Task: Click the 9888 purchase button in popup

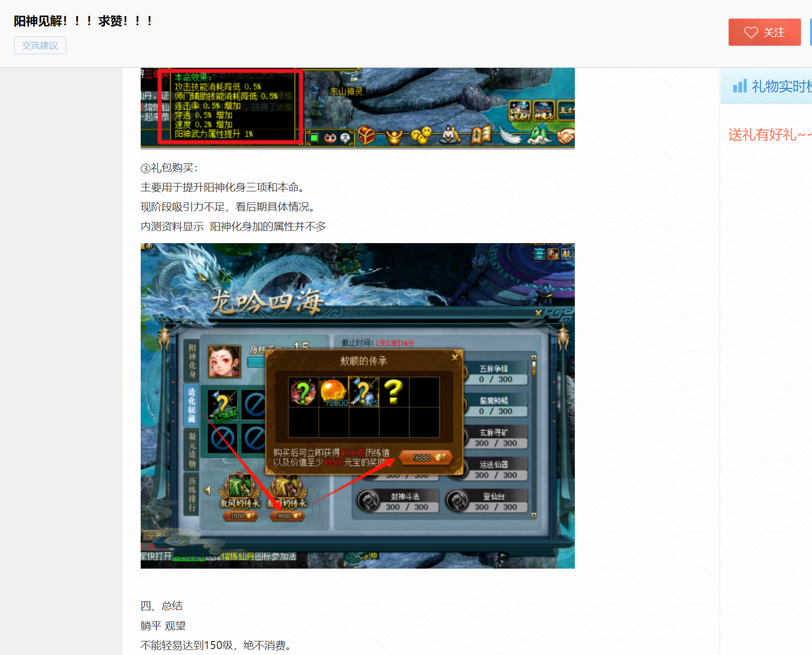Action: [426, 458]
